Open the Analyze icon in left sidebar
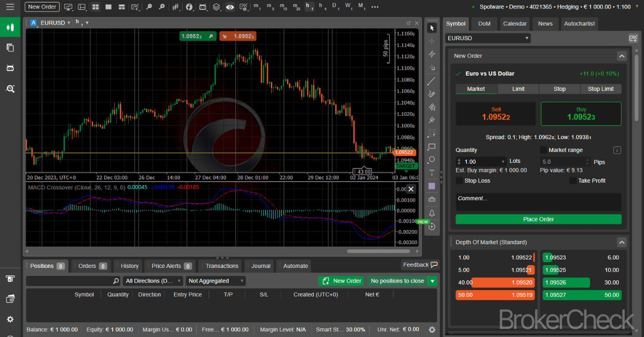The image size is (644, 337). click(x=10, y=89)
